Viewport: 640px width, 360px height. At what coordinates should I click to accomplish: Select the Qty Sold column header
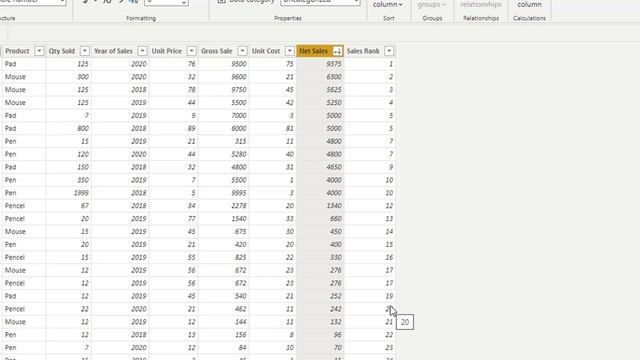[x=62, y=51]
